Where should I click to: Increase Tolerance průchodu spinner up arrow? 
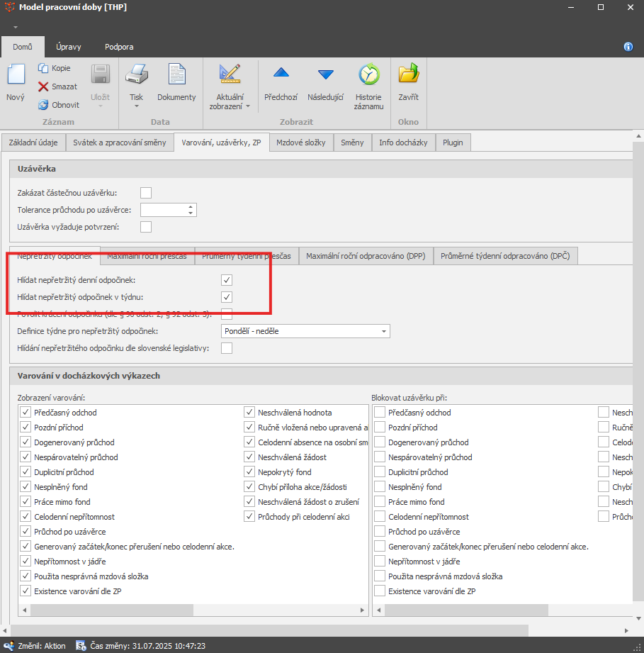(x=191, y=206)
